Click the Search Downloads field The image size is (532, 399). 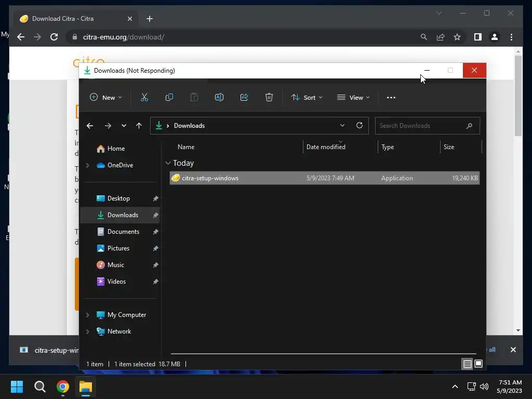[427, 126]
